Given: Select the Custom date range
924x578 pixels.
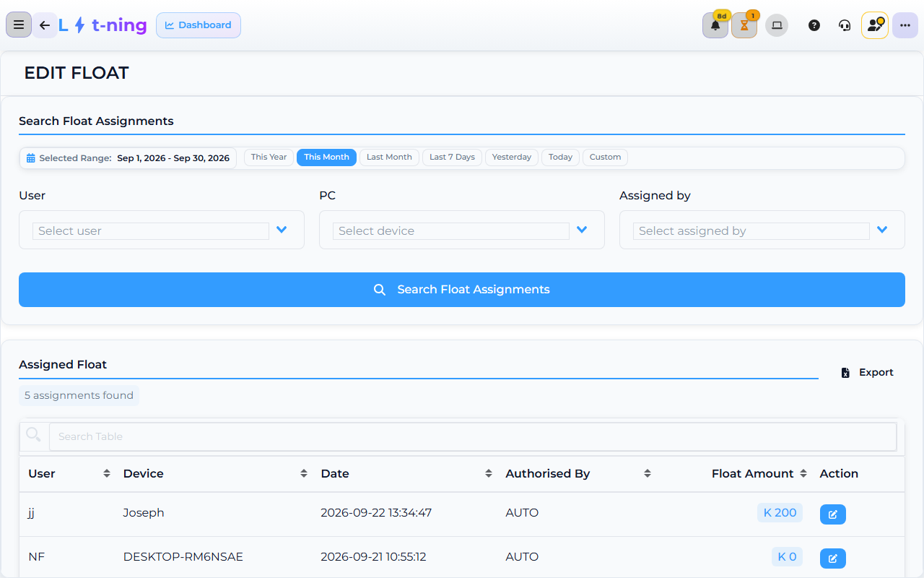Looking at the screenshot, I should [605, 158].
